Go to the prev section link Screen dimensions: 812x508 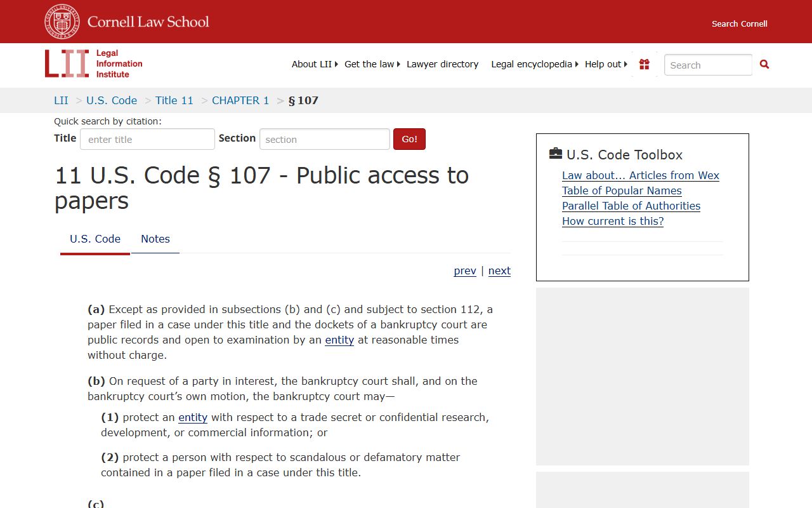pyautogui.click(x=464, y=271)
